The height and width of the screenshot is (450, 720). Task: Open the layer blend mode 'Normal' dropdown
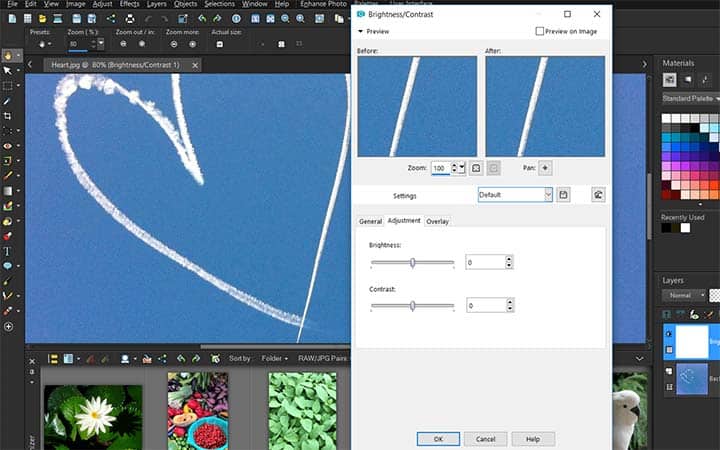[x=684, y=295]
